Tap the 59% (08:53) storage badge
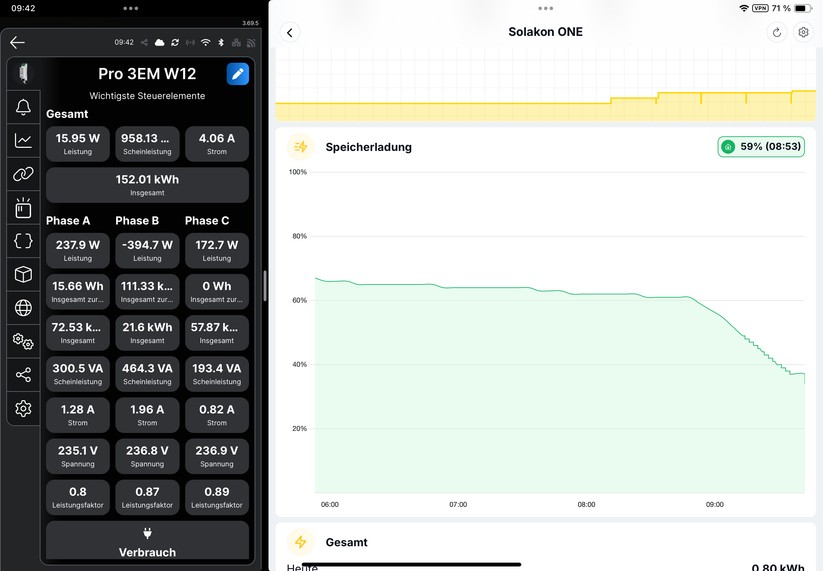The height and width of the screenshot is (571, 823). (x=761, y=147)
